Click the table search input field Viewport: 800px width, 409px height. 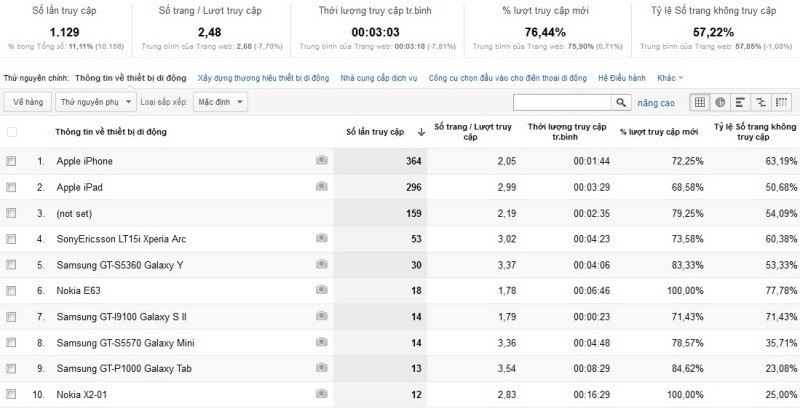click(562, 103)
